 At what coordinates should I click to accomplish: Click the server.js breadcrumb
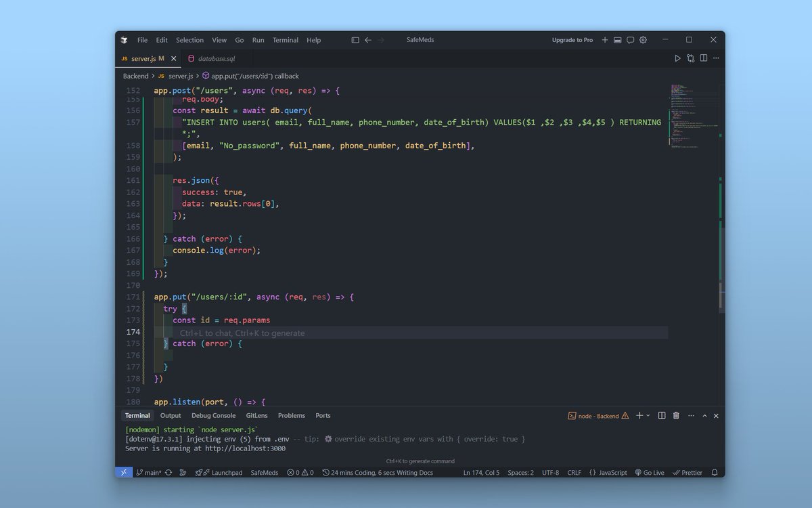[176, 76]
